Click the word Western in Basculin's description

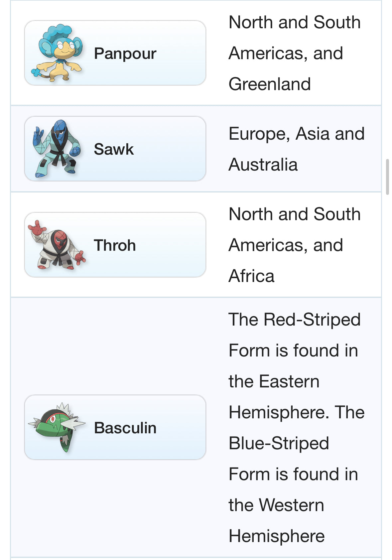tap(291, 505)
